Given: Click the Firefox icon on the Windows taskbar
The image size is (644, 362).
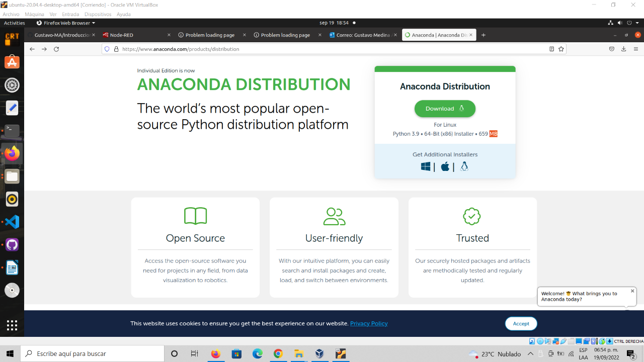Looking at the screenshot, I should (215, 353).
